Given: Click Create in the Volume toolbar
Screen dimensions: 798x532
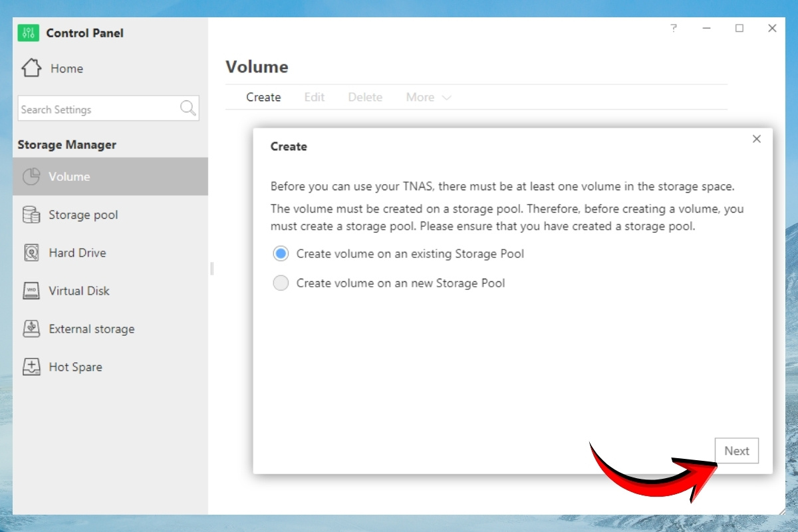Looking at the screenshot, I should (x=263, y=97).
